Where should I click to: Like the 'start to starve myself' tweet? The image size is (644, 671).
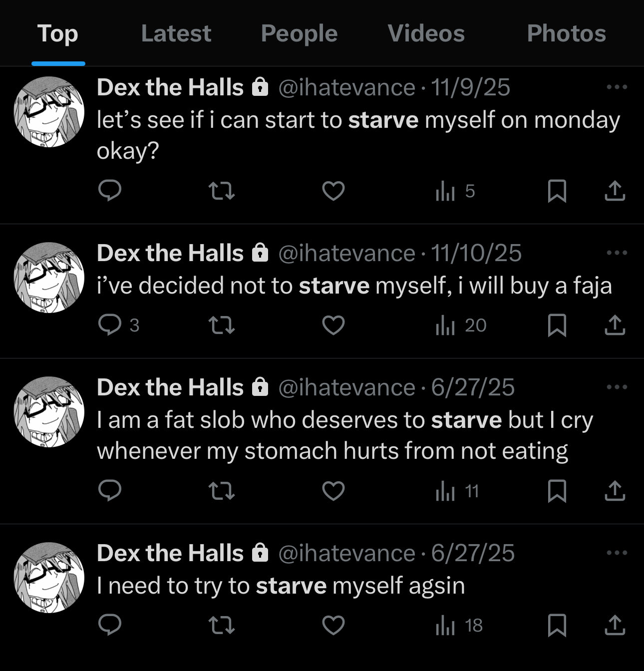333,191
